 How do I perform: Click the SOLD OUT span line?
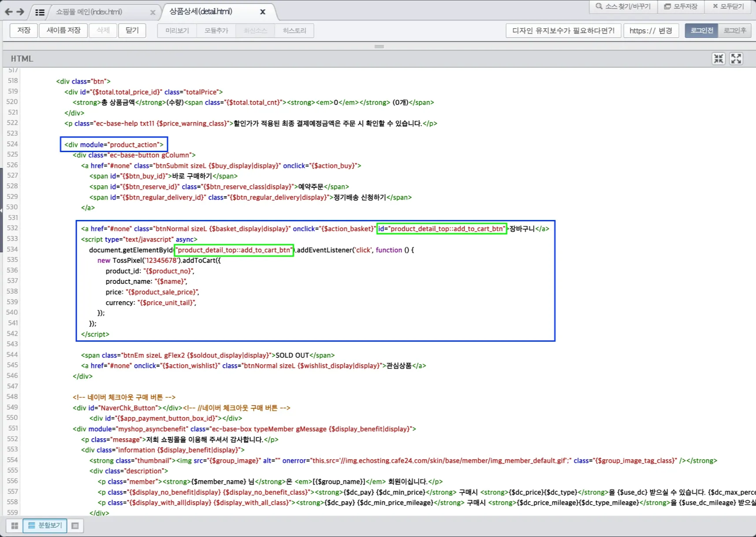[x=208, y=355]
